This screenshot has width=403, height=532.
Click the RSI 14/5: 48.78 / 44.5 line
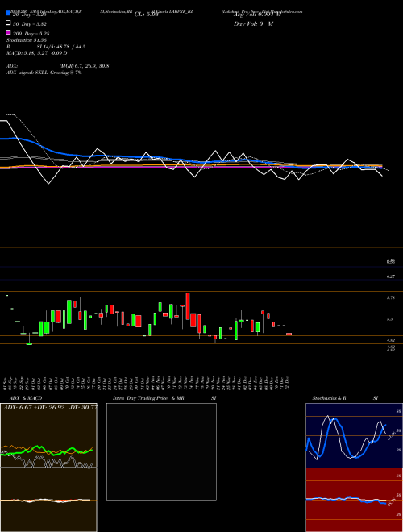pyautogui.click(x=46, y=47)
